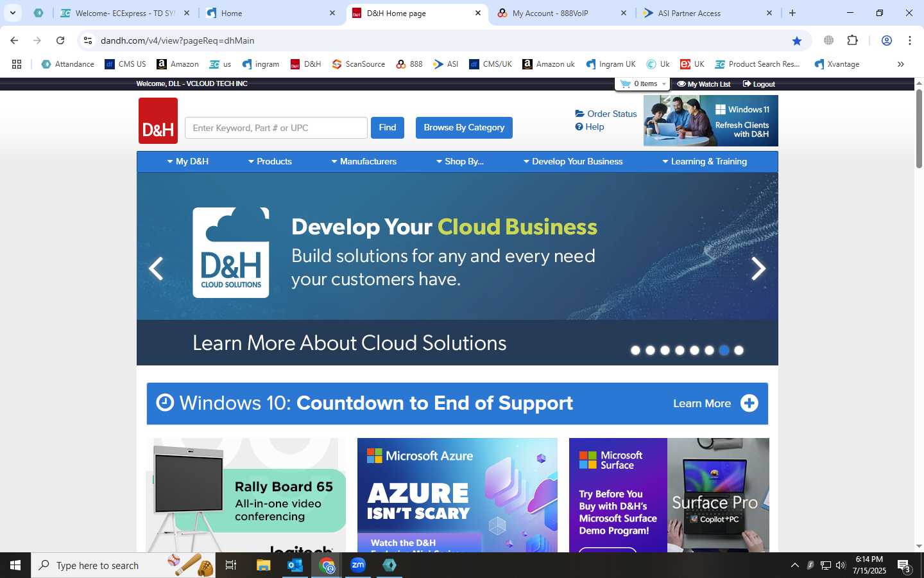Expand the Manufacturers menu
Image resolution: width=924 pixels, height=578 pixels.
pos(364,162)
